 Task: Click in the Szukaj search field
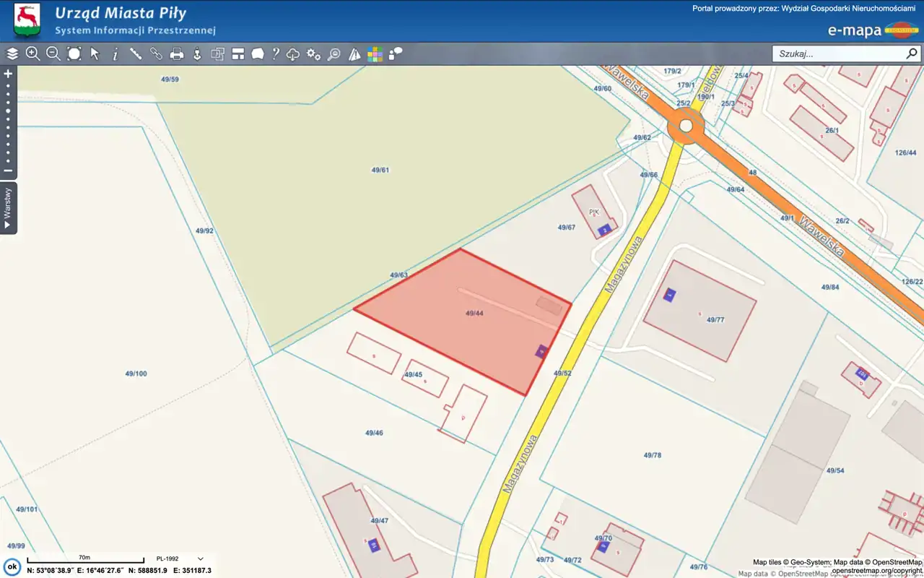coord(837,53)
